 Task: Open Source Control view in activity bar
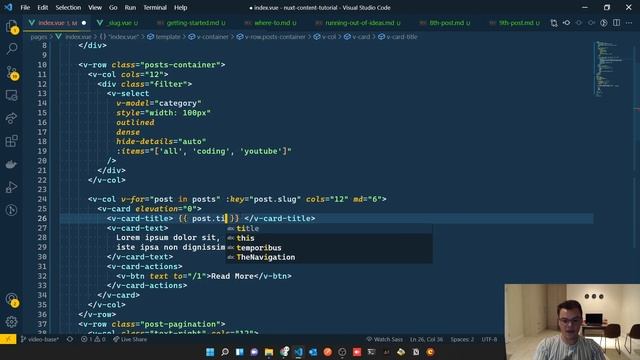coord(11,72)
